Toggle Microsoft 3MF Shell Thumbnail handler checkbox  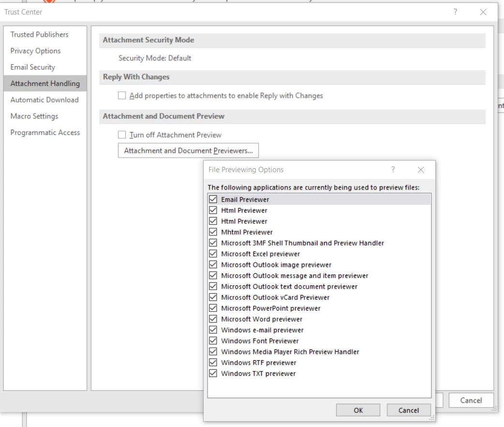coord(213,243)
